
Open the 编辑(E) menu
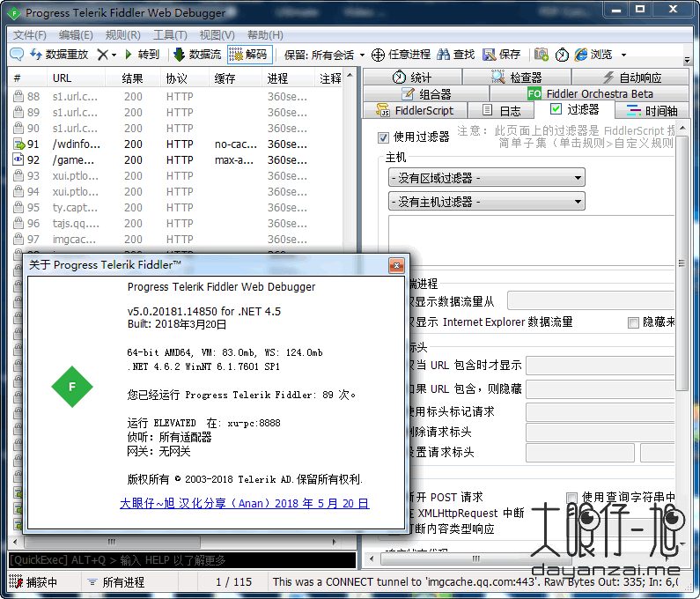(76, 35)
